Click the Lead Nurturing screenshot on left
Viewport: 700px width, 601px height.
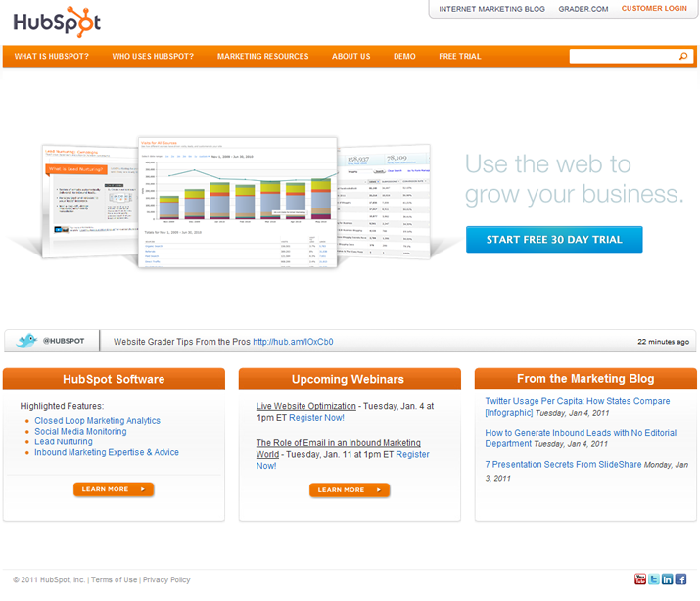coord(90,201)
